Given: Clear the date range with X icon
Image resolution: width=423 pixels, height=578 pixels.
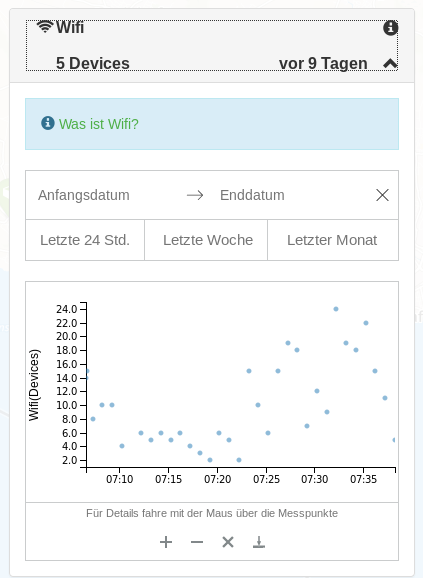Looking at the screenshot, I should coord(382,195).
